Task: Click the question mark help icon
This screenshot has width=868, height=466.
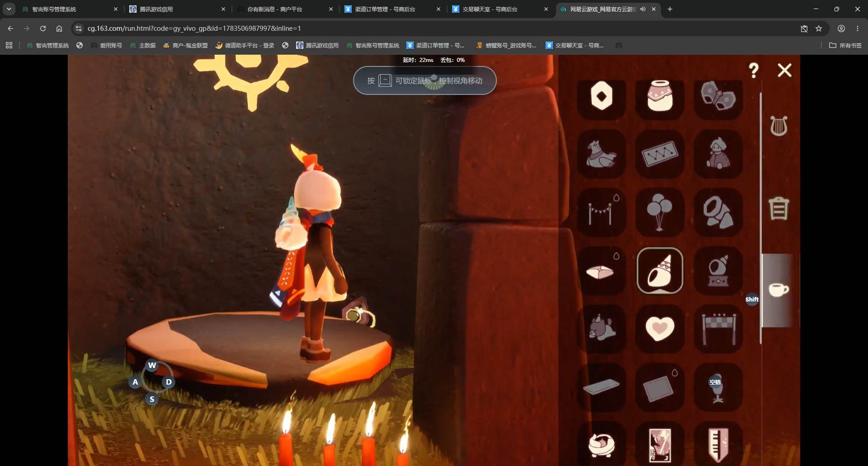Action: 754,70
